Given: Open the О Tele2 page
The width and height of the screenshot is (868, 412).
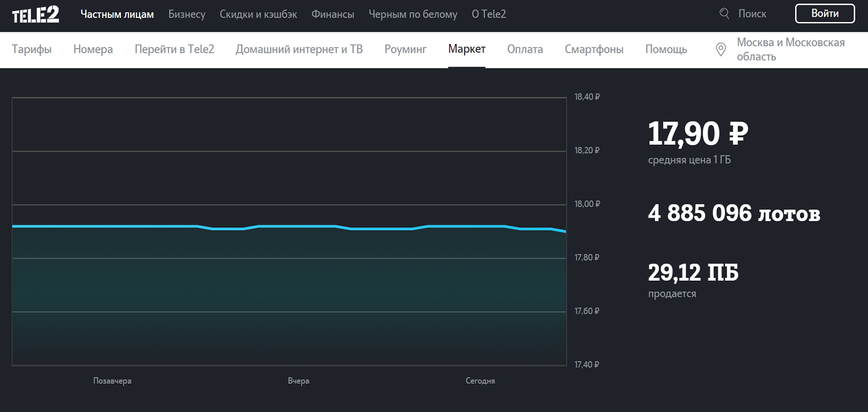Looking at the screenshot, I should 489,14.
